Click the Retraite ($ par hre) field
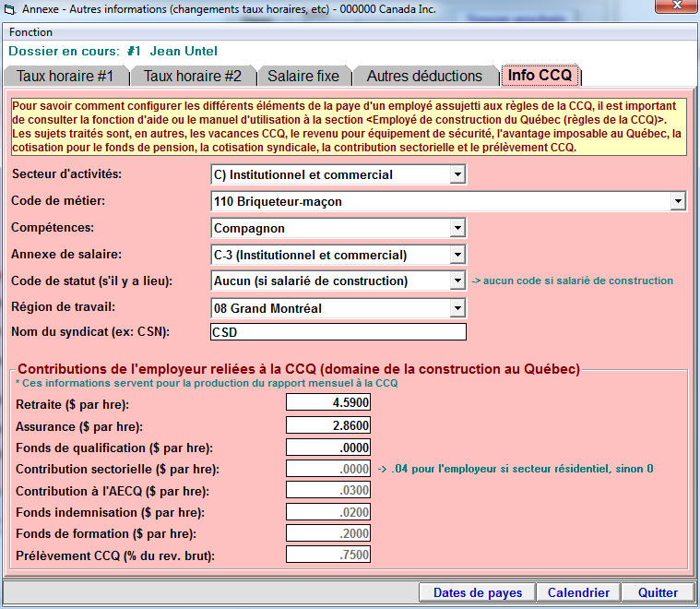 pyautogui.click(x=328, y=402)
